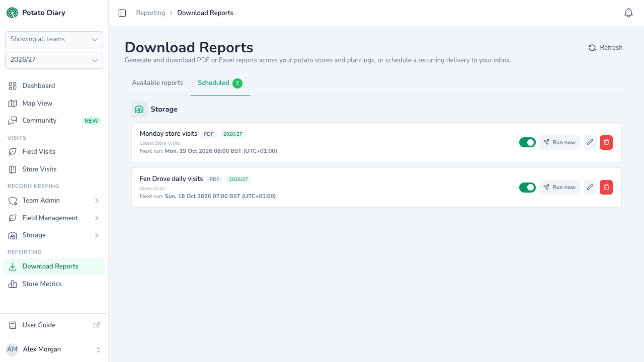Expand Field Management submenu

click(54, 218)
